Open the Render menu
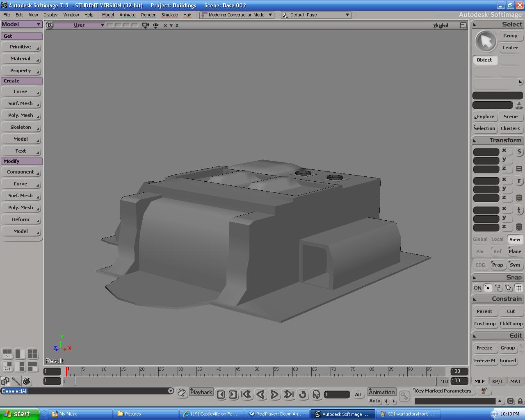Screen dimensions: 525x420 click(x=148, y=15)
